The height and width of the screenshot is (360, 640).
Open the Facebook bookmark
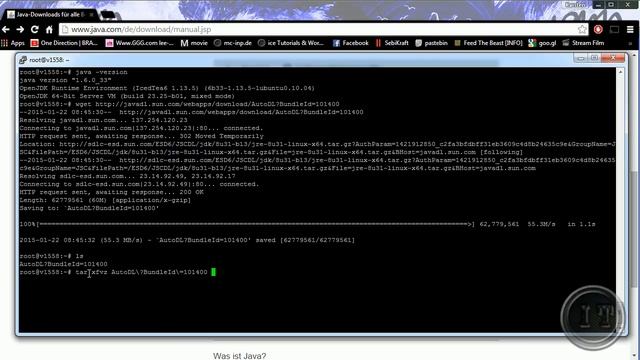(351, 43)
